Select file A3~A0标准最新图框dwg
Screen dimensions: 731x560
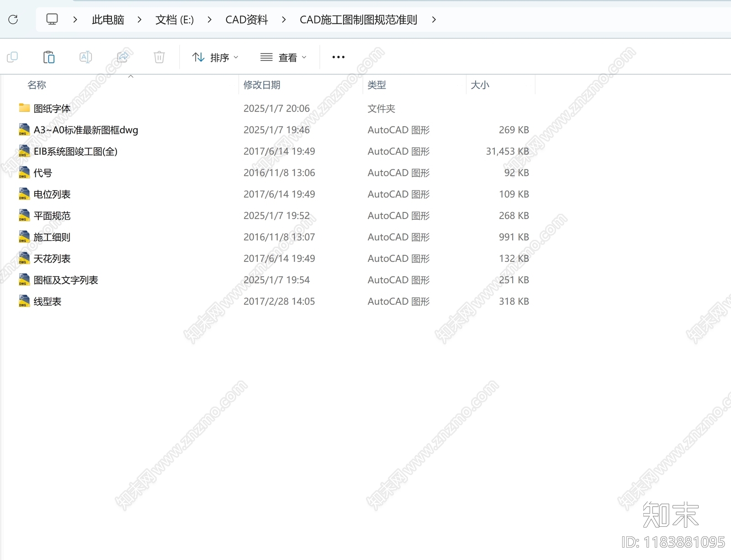tap(86, 130)
